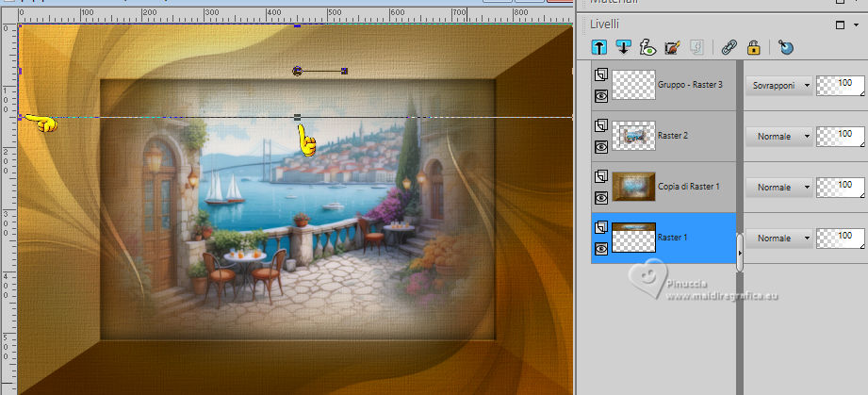The height and width of the screenshot is (395, 868).
Task: Select Raster 2 layer thumbnail
Action: 634,136
